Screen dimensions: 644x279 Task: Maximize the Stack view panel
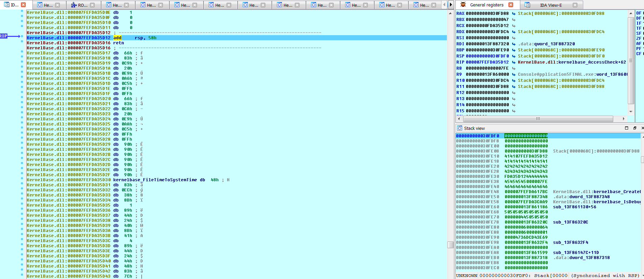[626, 128]
